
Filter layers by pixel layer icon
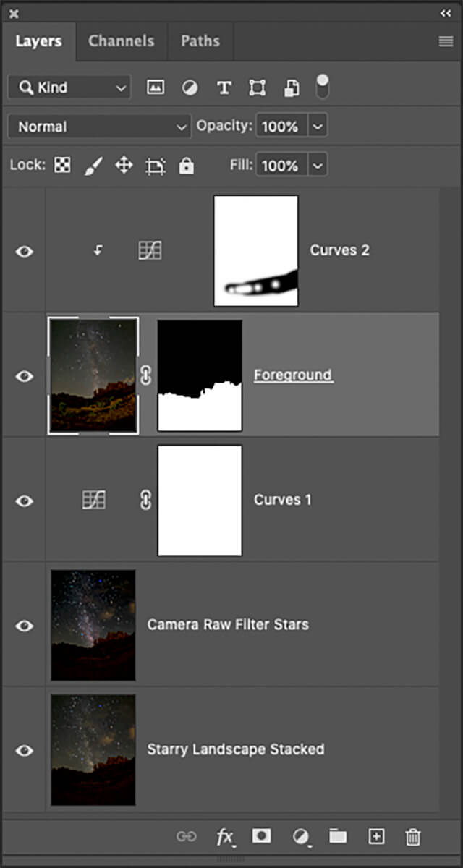click(x=155, y=88)
